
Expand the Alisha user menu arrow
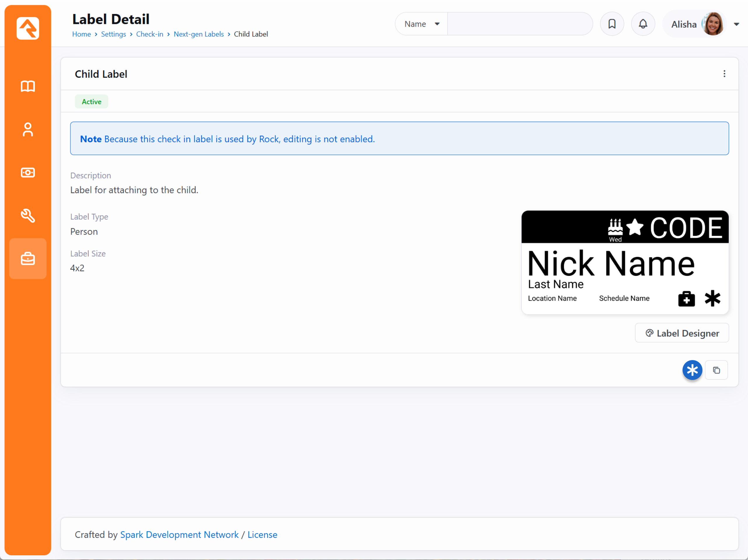(x=737, y=24)
